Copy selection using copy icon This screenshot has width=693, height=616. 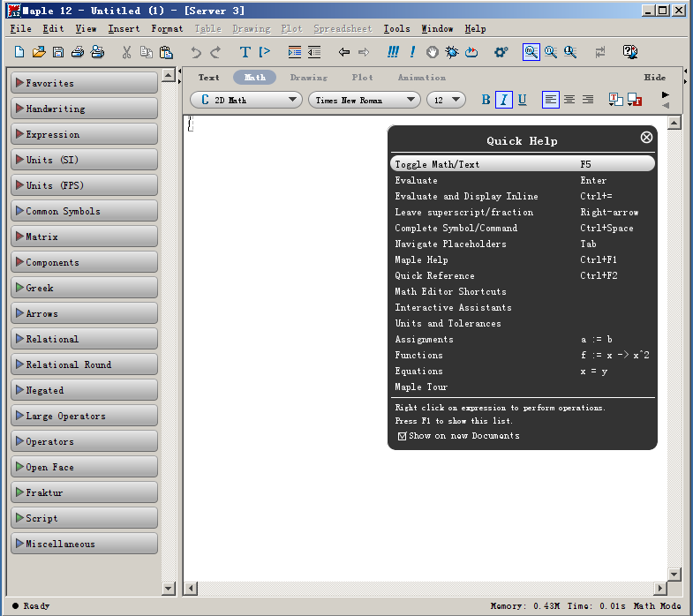tap(147, 52)
